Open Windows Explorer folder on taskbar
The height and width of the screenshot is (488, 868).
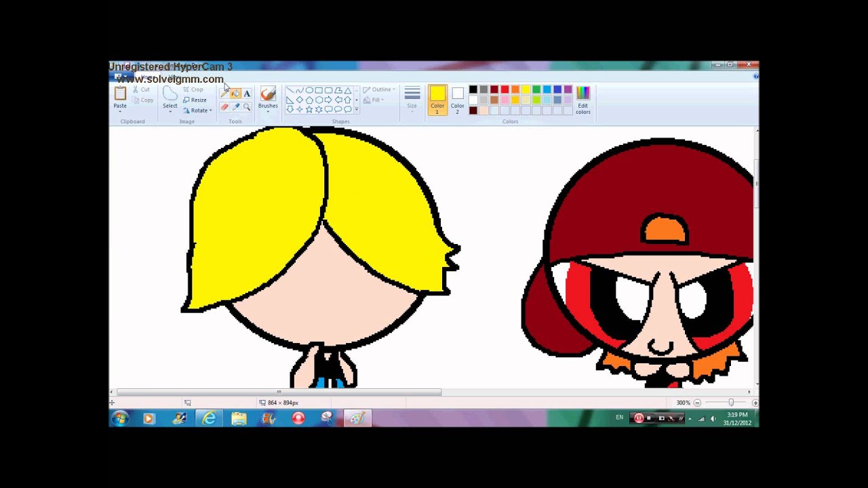click(x=239, y=418)
